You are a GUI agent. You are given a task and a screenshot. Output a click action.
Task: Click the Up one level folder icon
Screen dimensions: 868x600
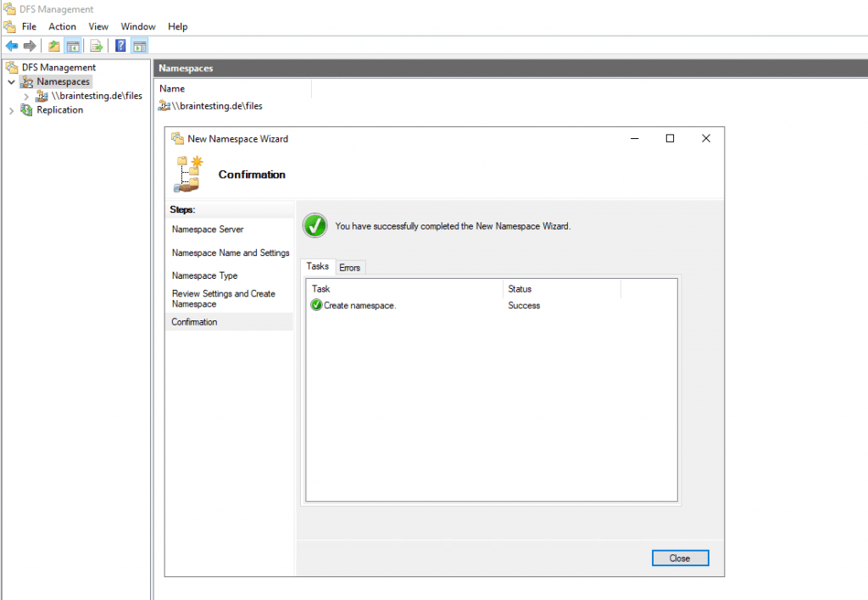click(x=53, y=46)
